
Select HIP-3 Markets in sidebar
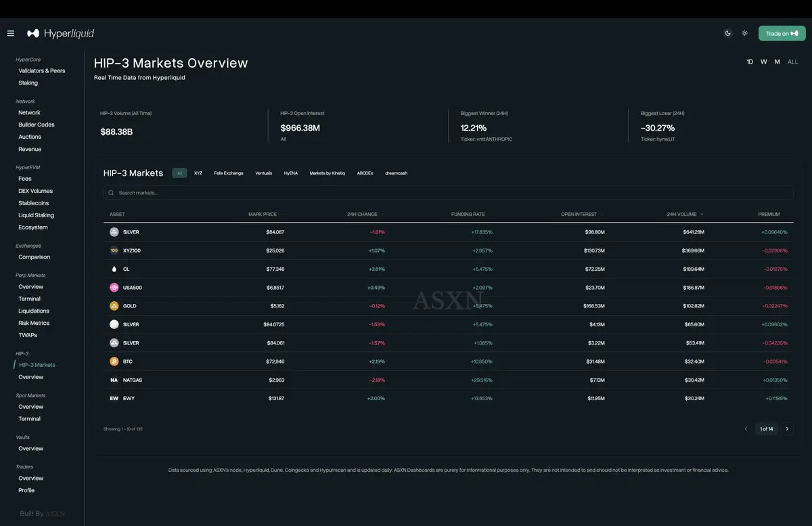[37, 365]
